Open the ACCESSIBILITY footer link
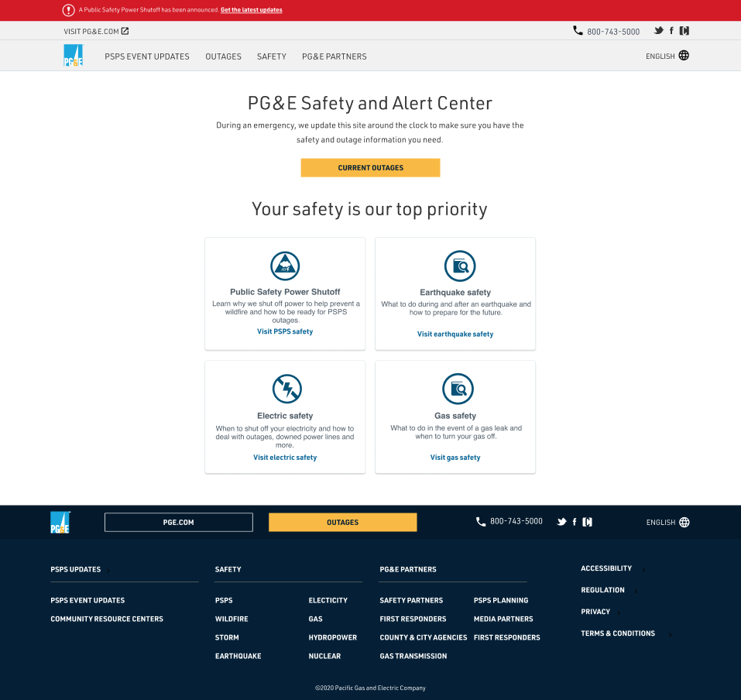 tap(606, 568)
